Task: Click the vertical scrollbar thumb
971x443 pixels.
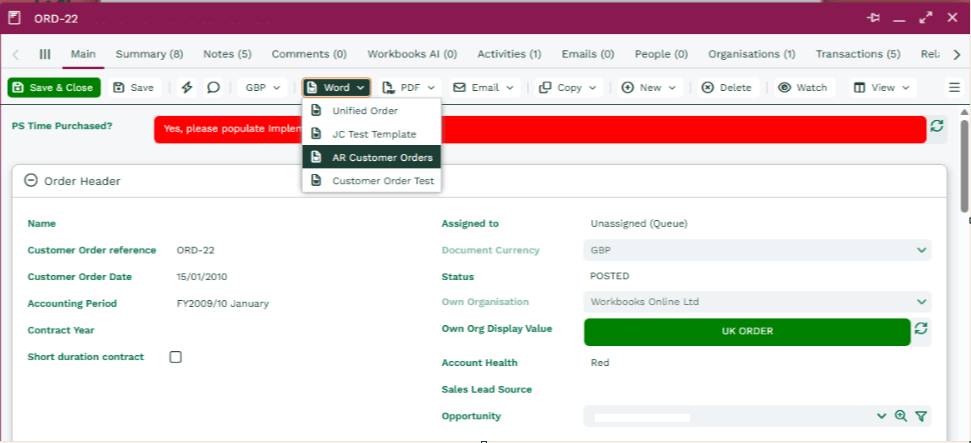Action: (965, 164)
